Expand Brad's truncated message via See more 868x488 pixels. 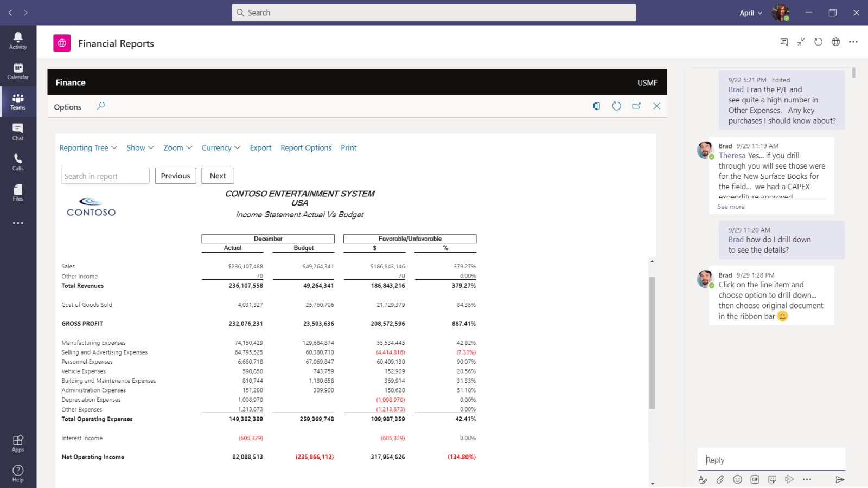(x=730, y=206)
